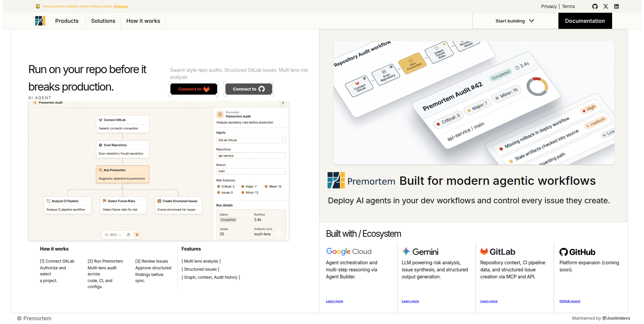Open the Solutions menu

(x=103, y=21)
